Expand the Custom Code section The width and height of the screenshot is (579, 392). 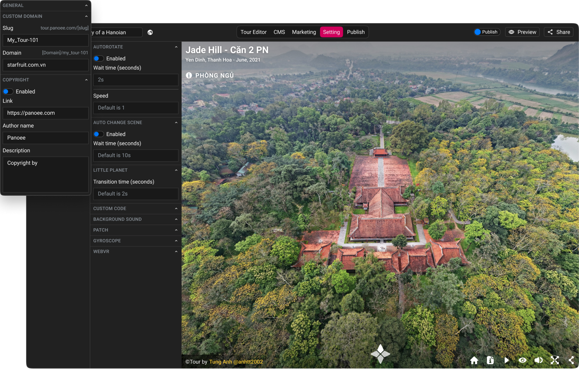[x=135, y=208]
